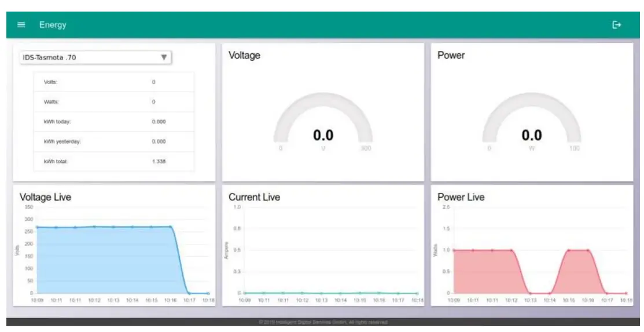Click the kWh total label
The image size is (644, 332).
coord(56,161)
